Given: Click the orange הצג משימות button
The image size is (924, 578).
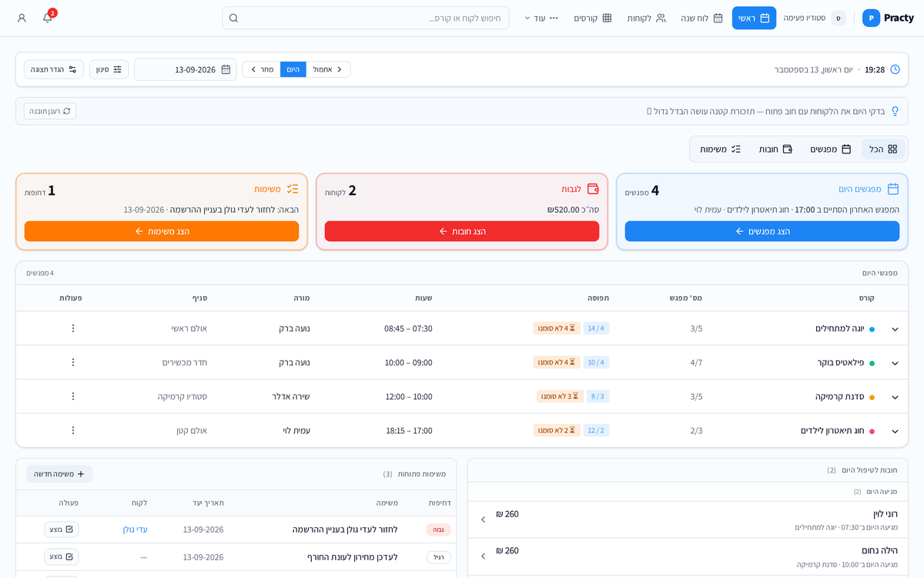Looking at the screenshot, I should (x=162, y=231).
